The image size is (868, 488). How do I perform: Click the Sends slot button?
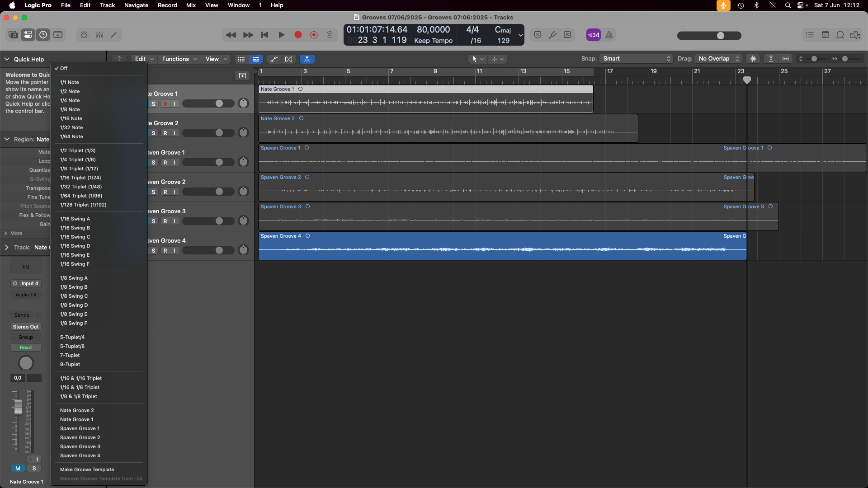22,315
